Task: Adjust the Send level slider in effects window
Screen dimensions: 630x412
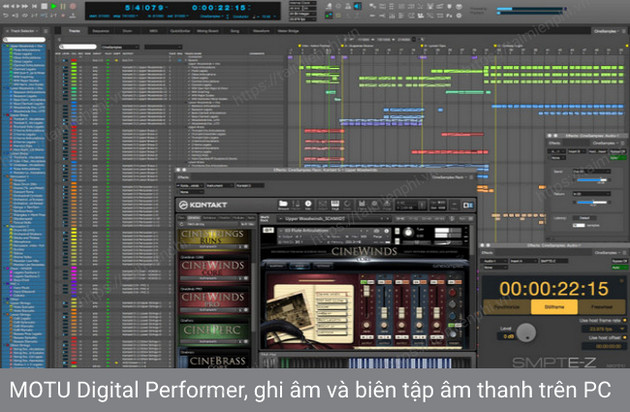Action: point(591,180)
